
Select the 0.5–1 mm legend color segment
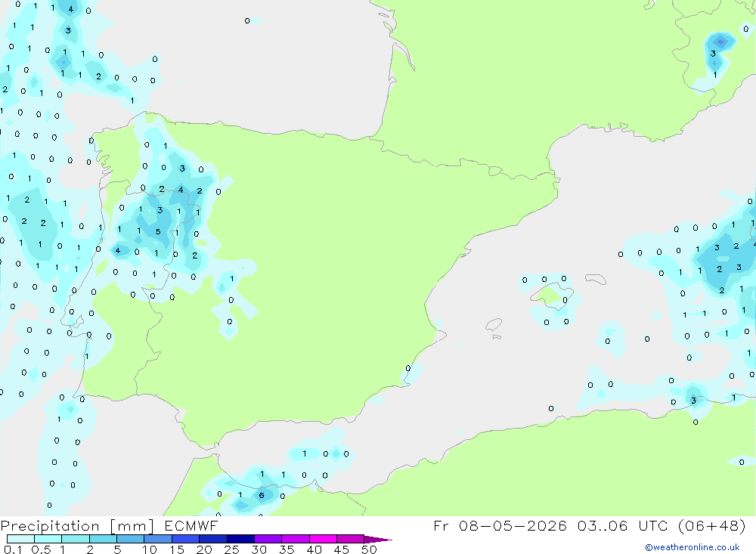point(48,539)
